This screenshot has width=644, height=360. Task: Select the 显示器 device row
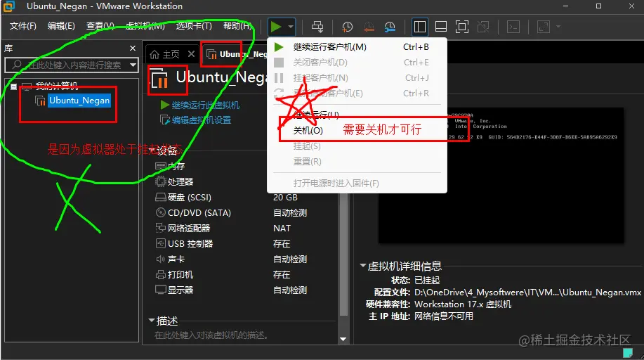(245, 290)
